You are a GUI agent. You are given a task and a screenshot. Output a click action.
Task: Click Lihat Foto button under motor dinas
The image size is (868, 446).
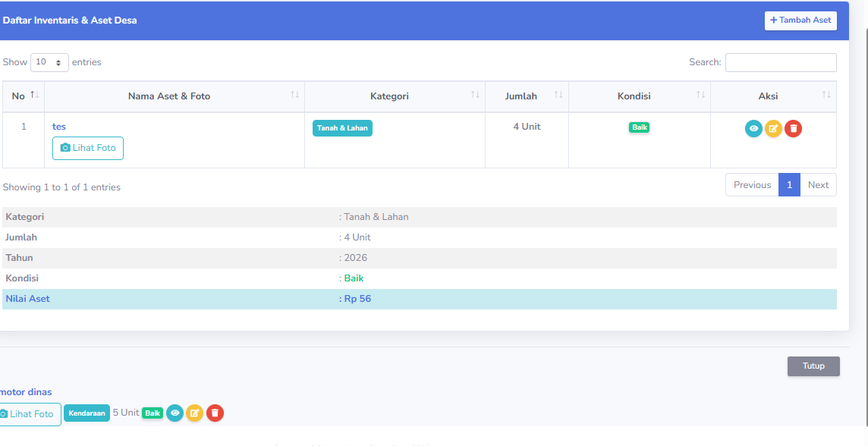(27, 414)
